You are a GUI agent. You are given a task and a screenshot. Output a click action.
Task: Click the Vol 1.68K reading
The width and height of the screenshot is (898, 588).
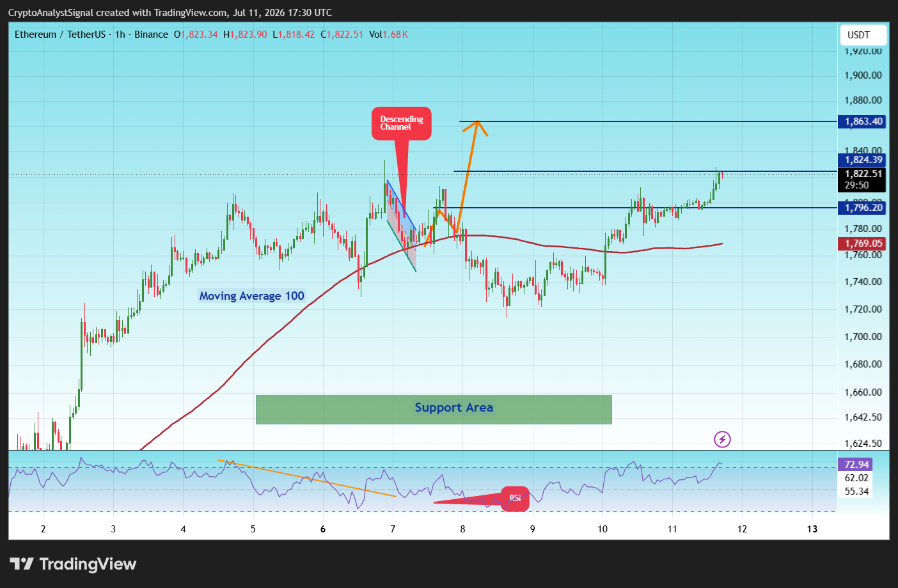[x=388, y=35]
